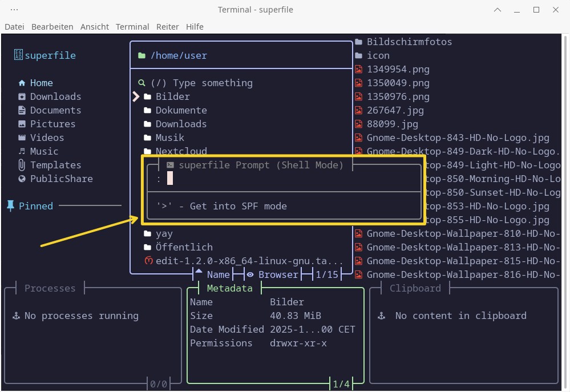The width and height of the screenshot is (570, 392).
Task: Toggle sort order arrow next to Name
Action: click(199, 274)
